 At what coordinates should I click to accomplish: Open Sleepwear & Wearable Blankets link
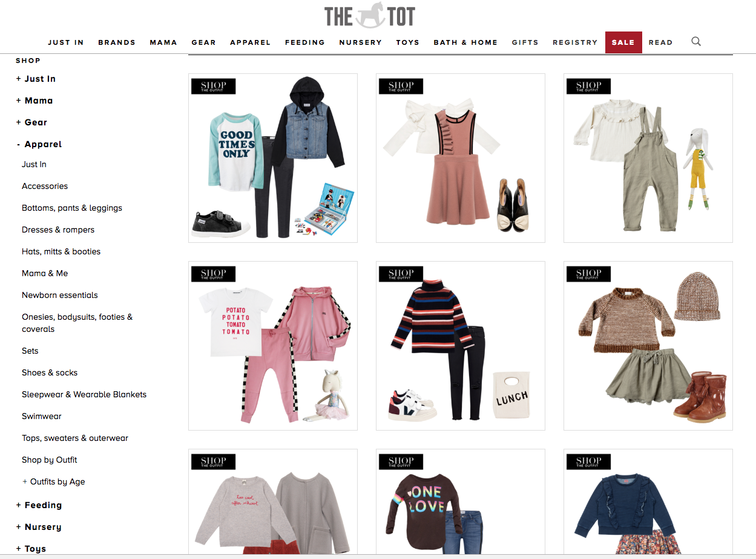click(x=84, y=394)
